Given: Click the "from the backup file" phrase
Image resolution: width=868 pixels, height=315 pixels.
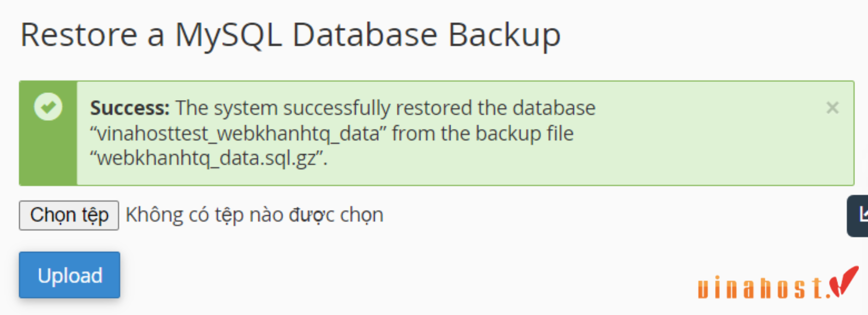Looking at the screenshot, I should pyautogui.click(x=483, y=133).
